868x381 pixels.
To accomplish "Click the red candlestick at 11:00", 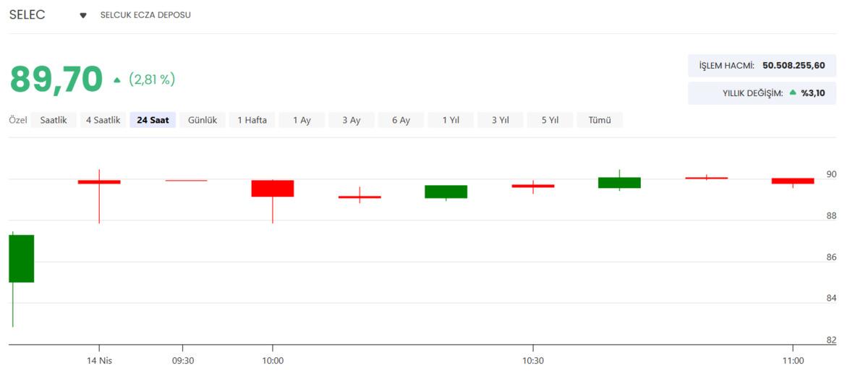I will click(x=792, y=181).
